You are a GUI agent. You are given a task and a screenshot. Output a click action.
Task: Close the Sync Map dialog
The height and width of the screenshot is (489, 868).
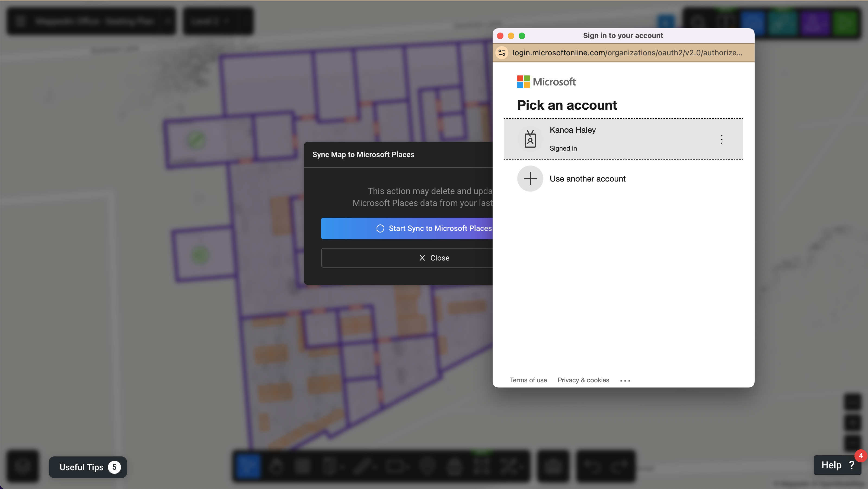pos(435,258)
